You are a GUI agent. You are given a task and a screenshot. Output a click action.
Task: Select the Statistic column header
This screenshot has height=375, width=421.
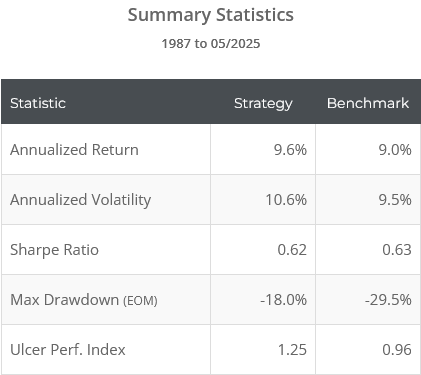[38, 103]
